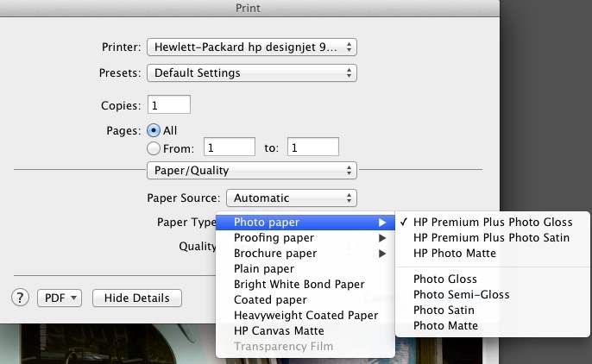This screenshot has height=364, width=592.
Task: Select Photo Gloss in submenu
Action: point(493,279)
